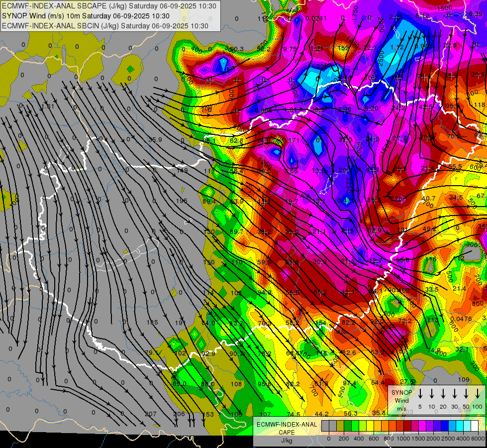This screenshot has width=487, height=448.
Task: Click the 100 label in wind legend
Action: 478,407
